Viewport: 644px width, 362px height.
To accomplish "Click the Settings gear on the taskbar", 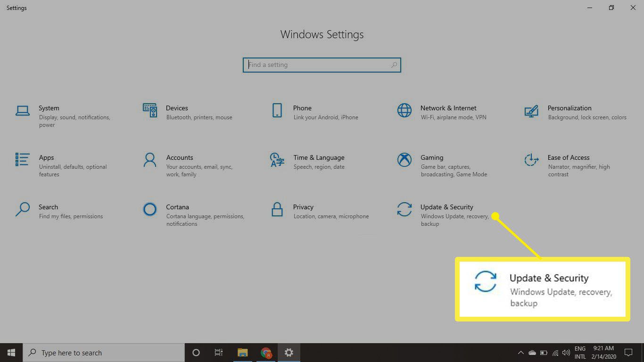I will click(x=289, y=353).
